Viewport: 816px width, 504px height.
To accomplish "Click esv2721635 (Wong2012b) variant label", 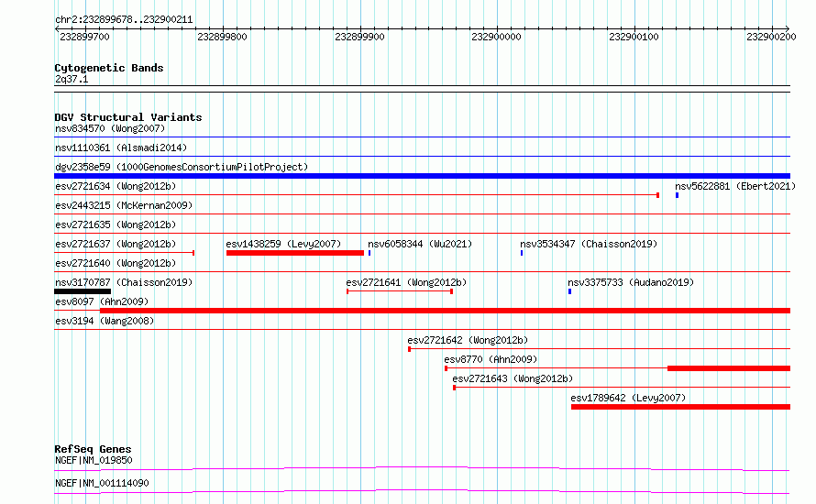I will click(x=116, y=225).
